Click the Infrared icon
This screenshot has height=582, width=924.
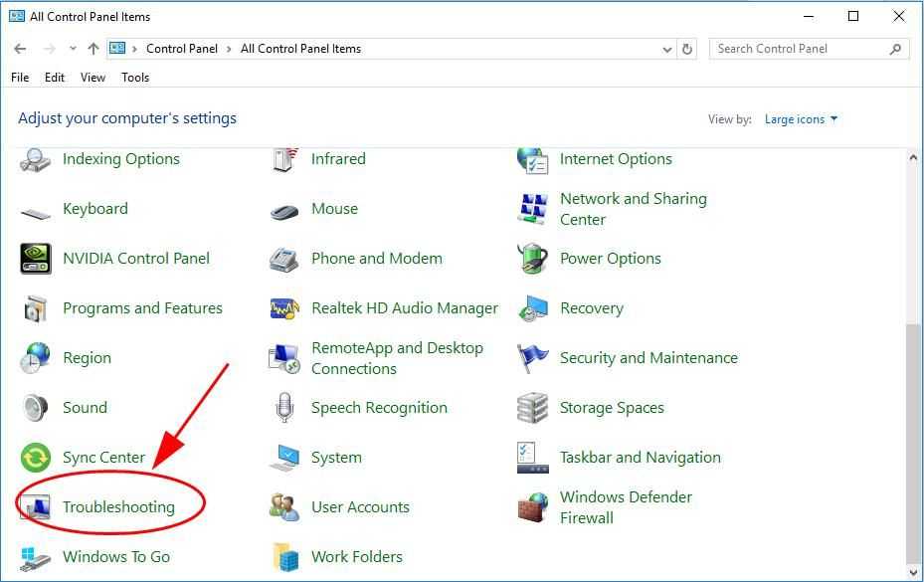pos(285,159)
